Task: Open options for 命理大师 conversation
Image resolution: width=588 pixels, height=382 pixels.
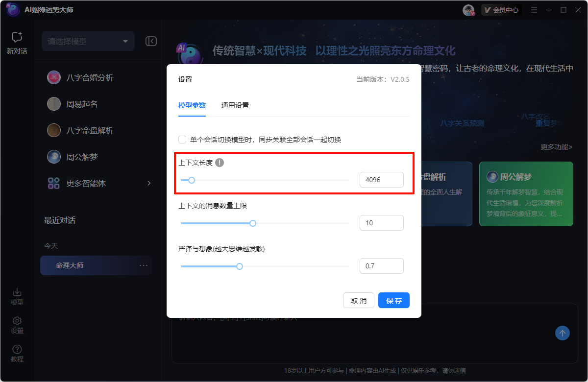Action: pos(143,265)
